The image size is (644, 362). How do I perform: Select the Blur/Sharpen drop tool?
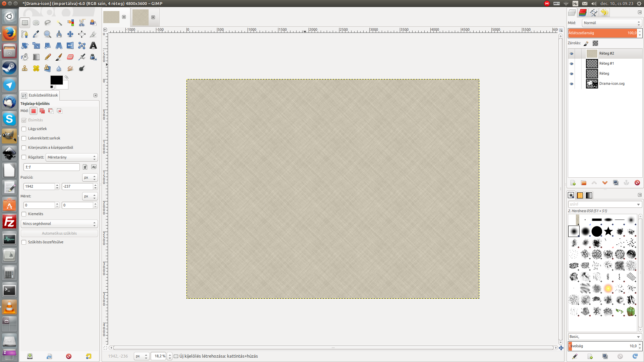click(x=59, y=68)
